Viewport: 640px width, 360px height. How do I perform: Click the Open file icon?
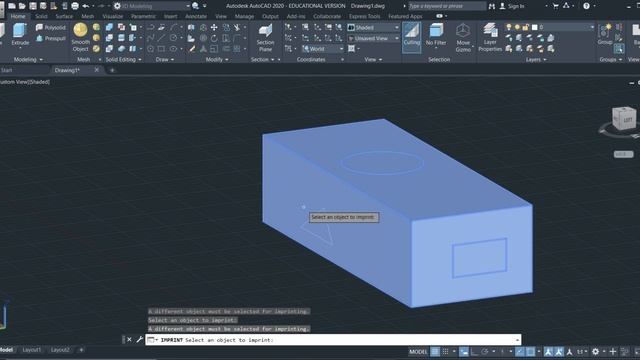(x=22, y=6)
